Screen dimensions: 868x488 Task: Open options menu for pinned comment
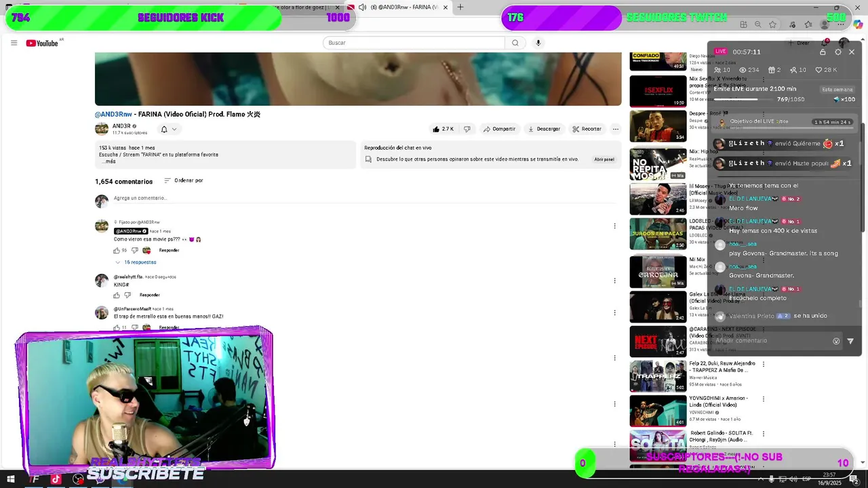[x=615, y=226]
